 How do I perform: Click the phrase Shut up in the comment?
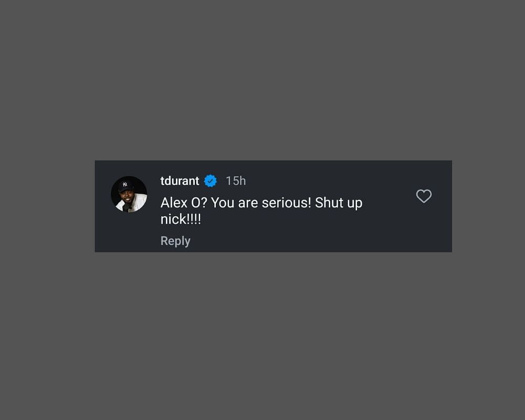(339, 203)
